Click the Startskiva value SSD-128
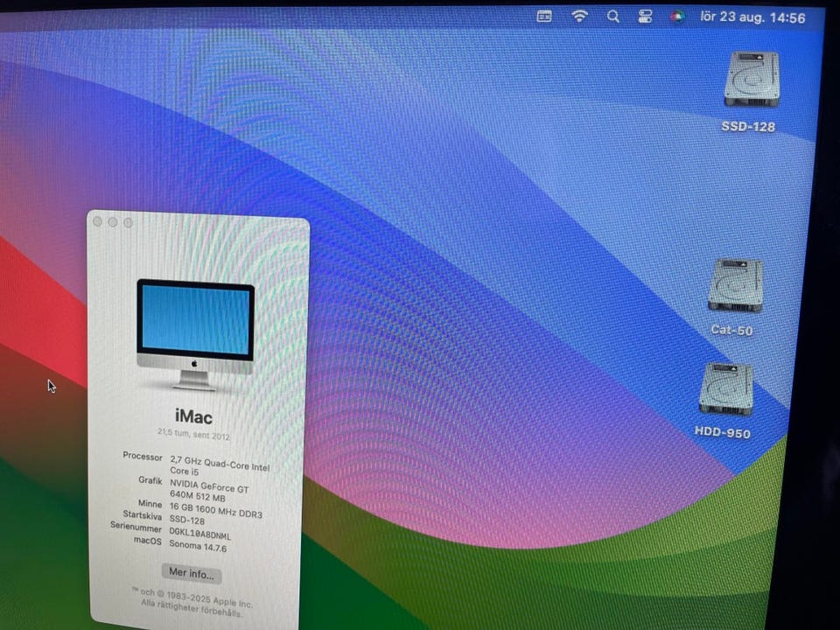This screenshot has height=630, width=840. pyautogui.click(x=186, y=520)
